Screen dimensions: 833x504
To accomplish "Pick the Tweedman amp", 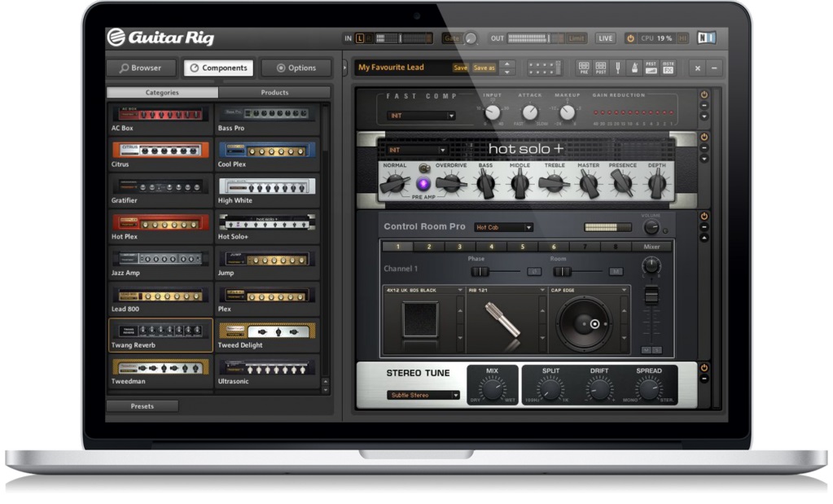I will tap(160, 372).
